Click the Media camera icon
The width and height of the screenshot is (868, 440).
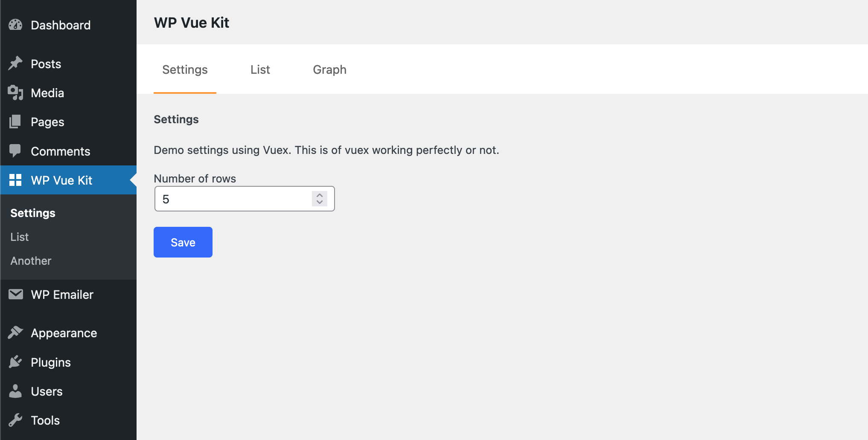coord(15,93)
